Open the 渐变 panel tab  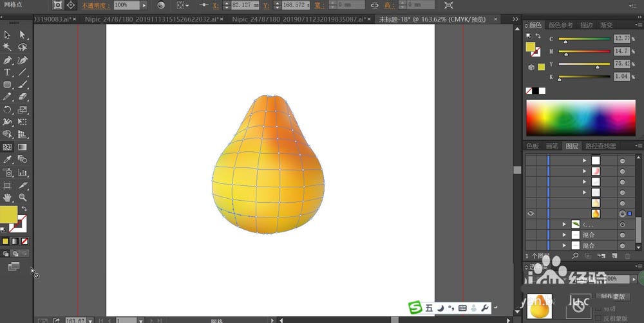(x=606, y=25)
